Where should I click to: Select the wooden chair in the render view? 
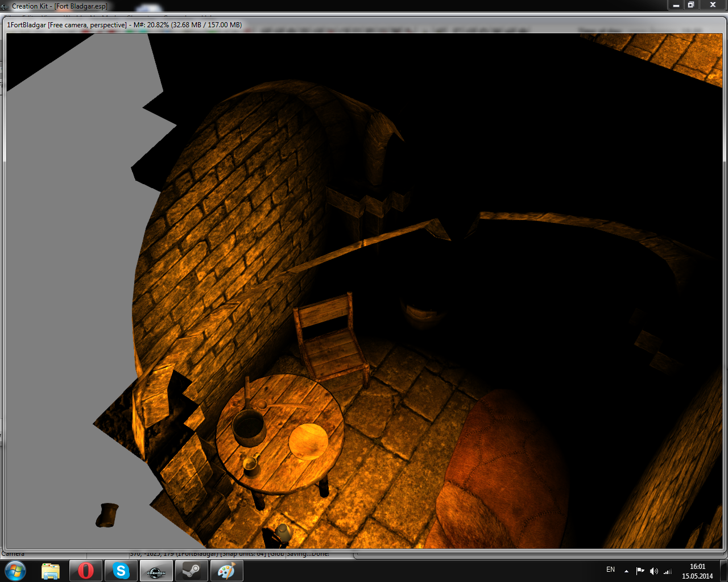[x=332, y=340]
